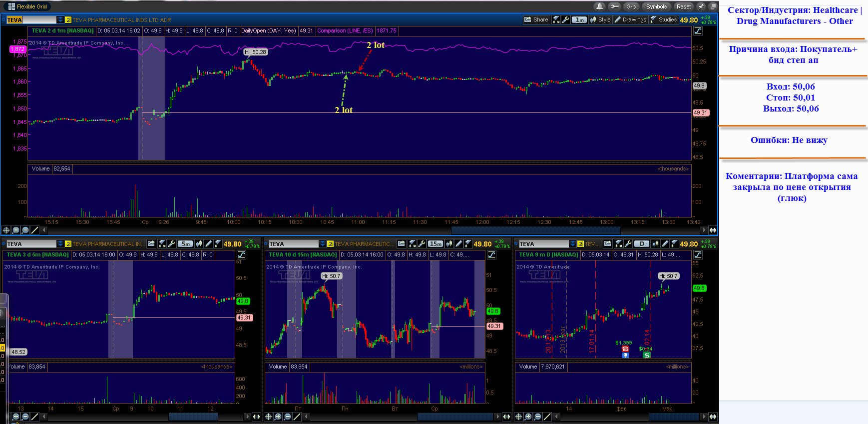Toggle expansion area icon on 5m chart

256,416
